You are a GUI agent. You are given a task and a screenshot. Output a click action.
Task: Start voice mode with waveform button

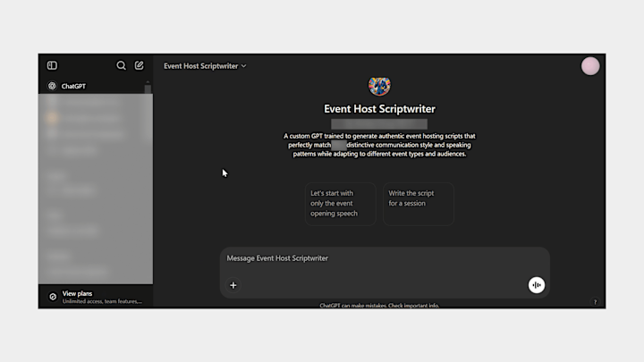click(537, 285)
